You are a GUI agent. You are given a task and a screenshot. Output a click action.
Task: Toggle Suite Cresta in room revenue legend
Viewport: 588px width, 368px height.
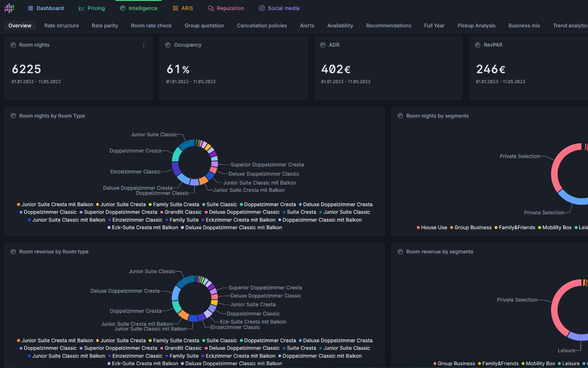click(x=299, y=348)
